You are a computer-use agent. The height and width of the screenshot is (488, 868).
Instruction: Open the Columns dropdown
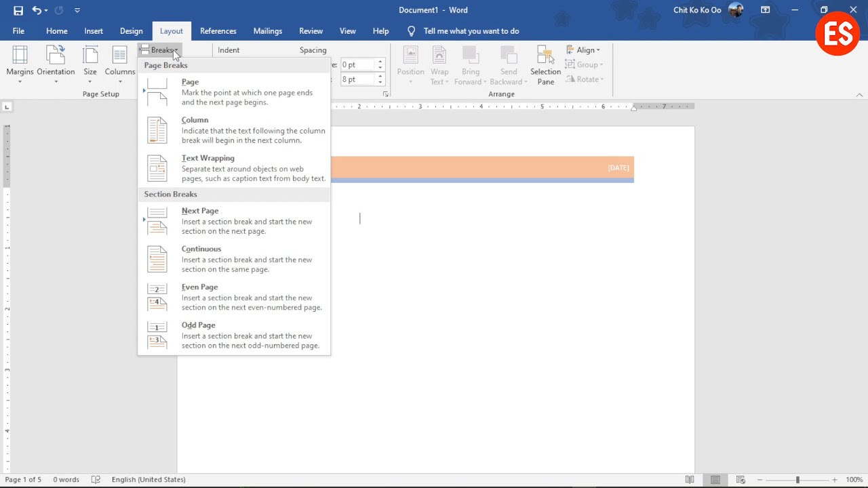(120, 65)
